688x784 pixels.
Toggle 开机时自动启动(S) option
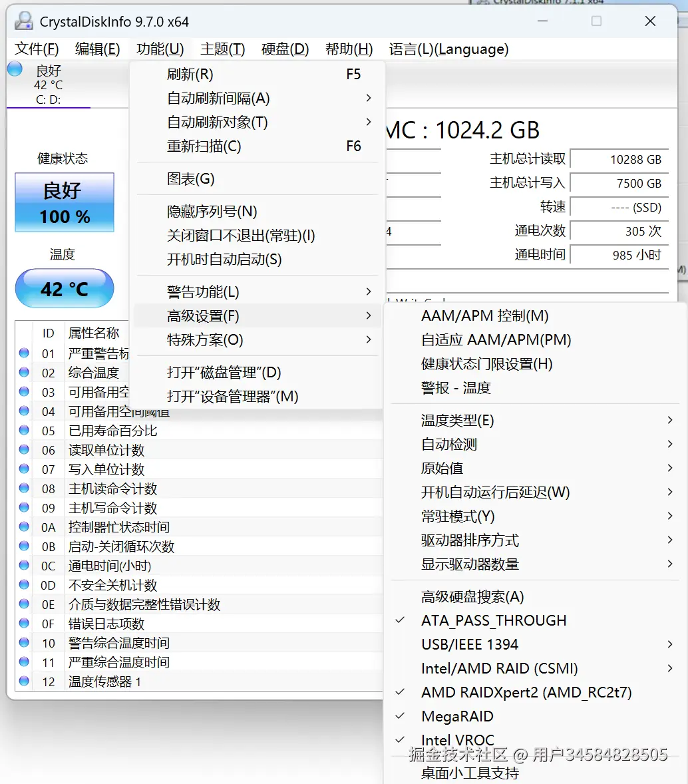257,260
